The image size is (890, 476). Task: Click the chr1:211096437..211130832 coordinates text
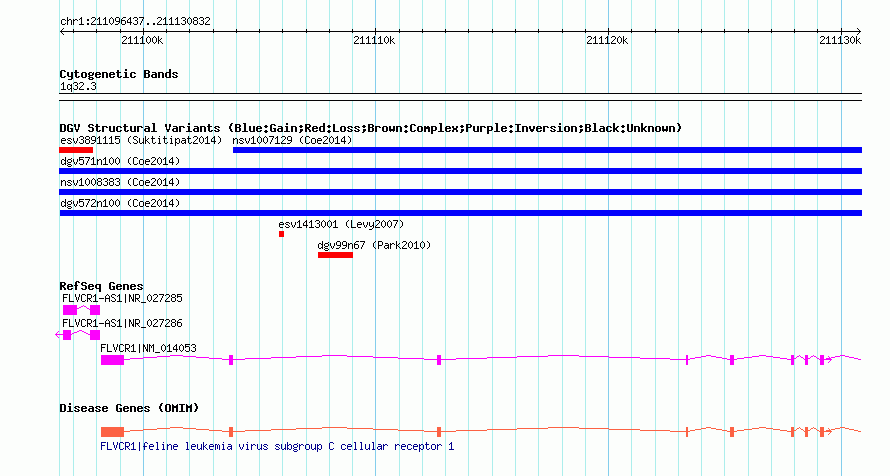135,21
